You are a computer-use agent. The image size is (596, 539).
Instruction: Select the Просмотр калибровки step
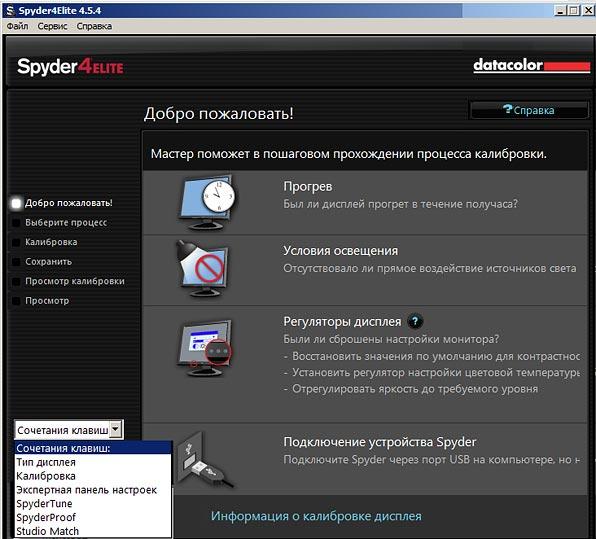(x=68, y=281)
